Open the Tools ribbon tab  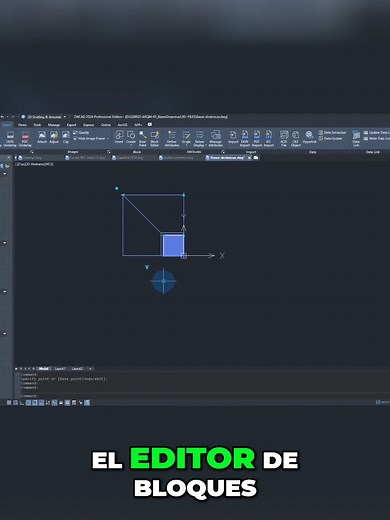[x=37, y=125]
